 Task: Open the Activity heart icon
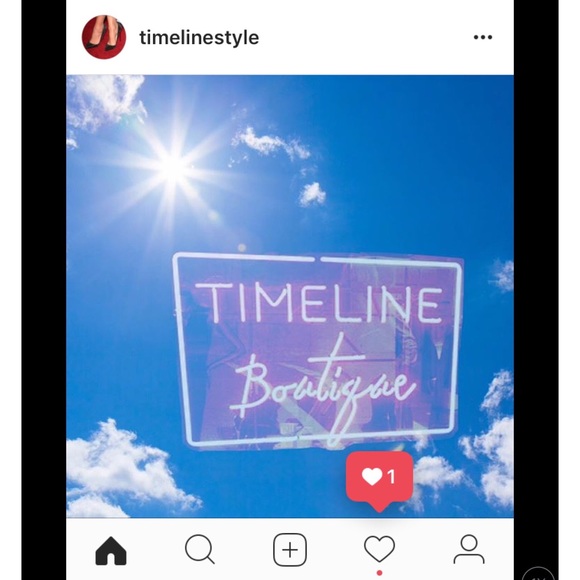coord(380,549)
